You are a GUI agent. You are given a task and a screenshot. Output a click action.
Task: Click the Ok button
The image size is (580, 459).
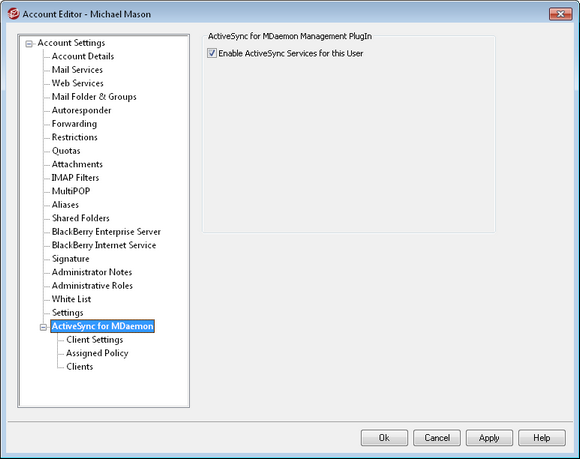tap(384, 438)
